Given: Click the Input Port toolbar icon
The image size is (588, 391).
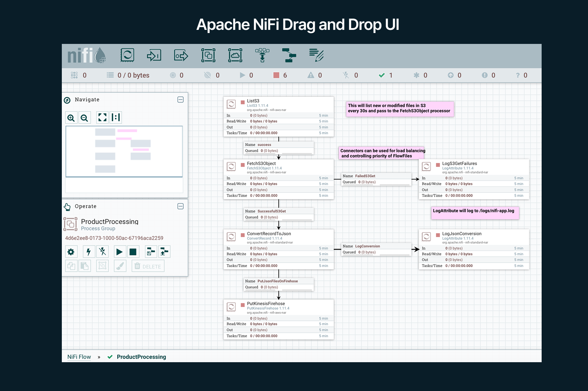Looking at the screenshot, I should [154, 56].
